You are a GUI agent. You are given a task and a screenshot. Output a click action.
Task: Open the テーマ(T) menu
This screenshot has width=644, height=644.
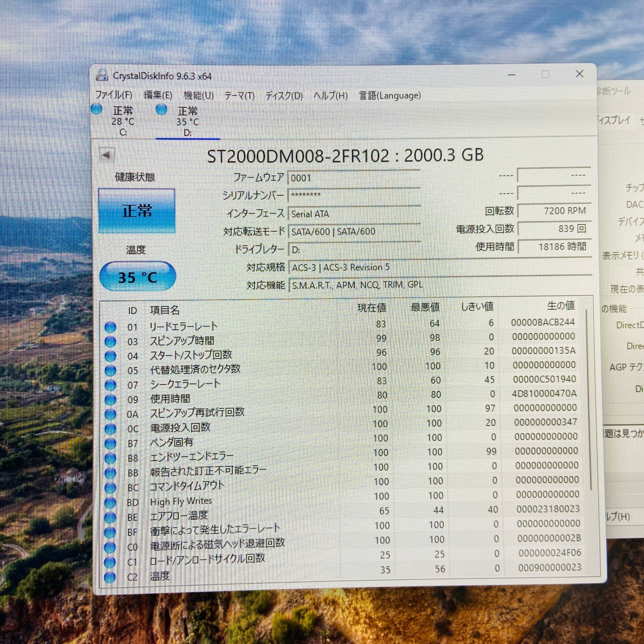pyautogui.click(x=240, y=95)
